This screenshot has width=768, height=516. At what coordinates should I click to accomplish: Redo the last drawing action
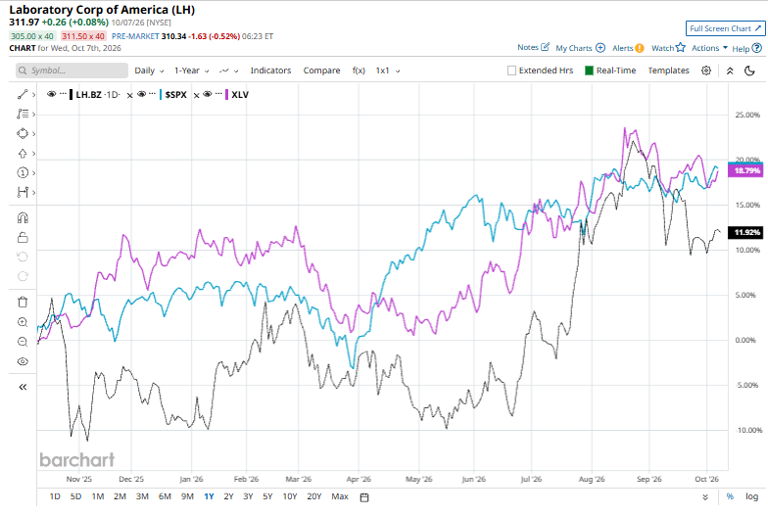(x=23, y=276)
